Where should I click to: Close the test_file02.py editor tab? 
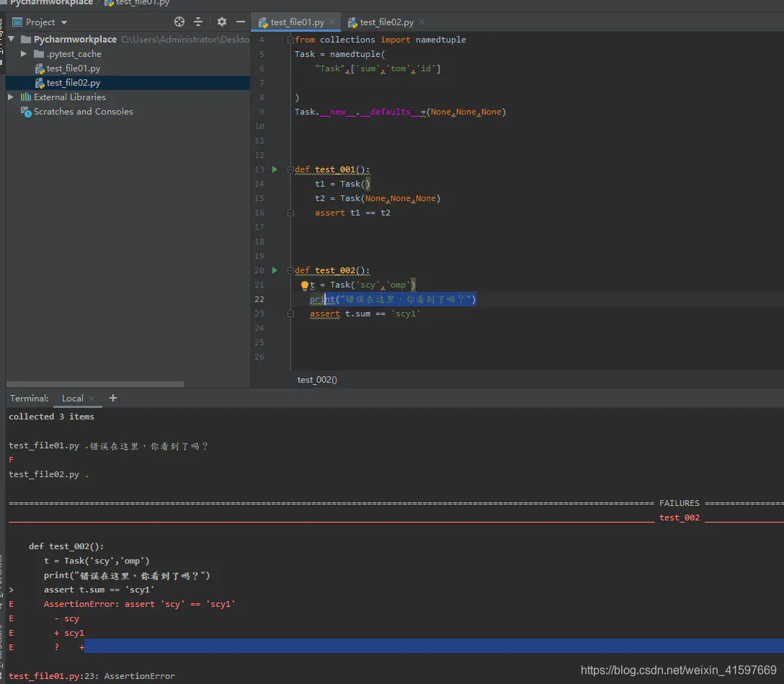422,22
